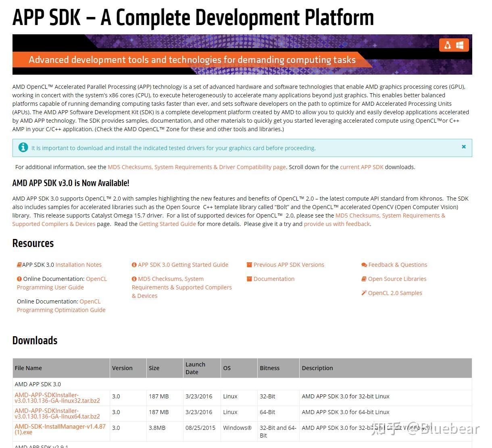Click the info icon beside Getting Started Guide
The height and width of the screenshot is (448, 492).
point(134,264)
